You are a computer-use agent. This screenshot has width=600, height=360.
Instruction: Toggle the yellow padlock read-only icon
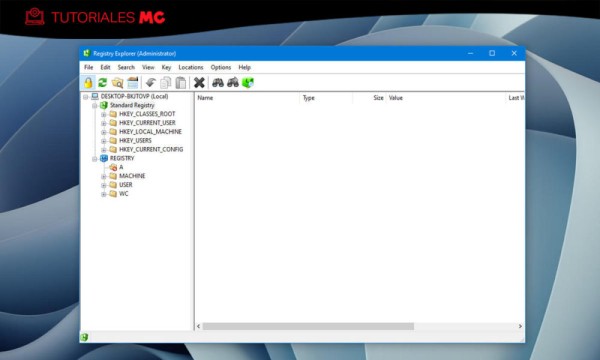88,83
